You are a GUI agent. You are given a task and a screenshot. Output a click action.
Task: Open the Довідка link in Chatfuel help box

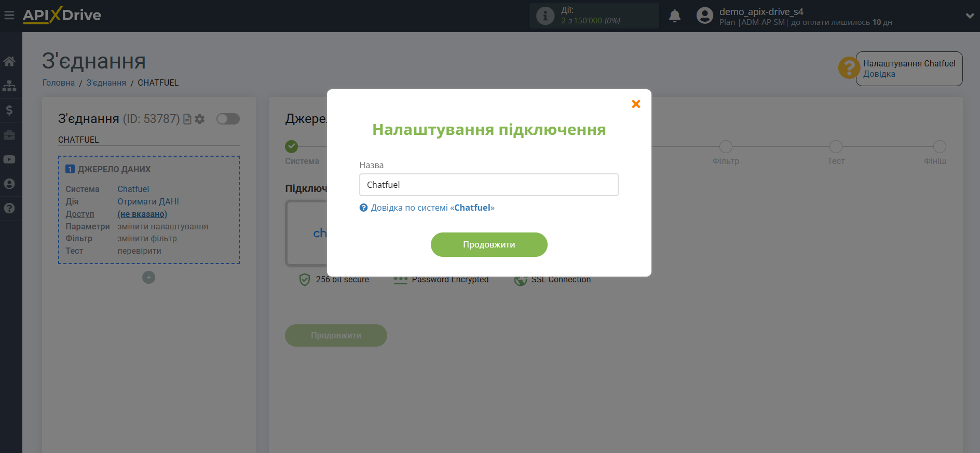click(x=879, y=74)
